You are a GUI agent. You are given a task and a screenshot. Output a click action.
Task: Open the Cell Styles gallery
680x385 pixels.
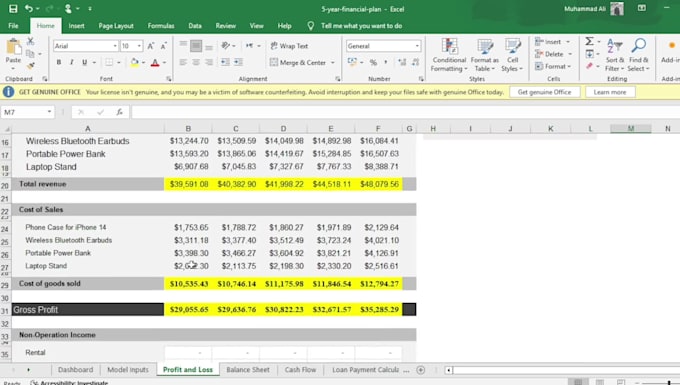tap(512, 55)
